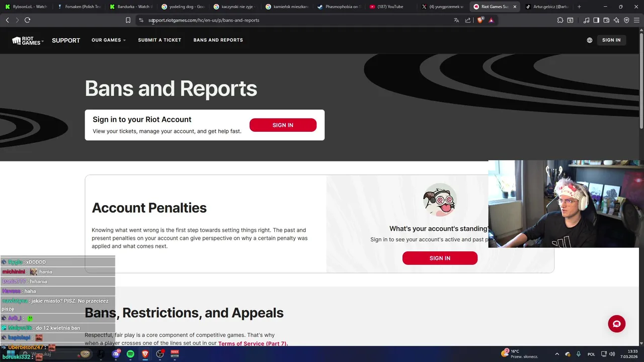
Task: Open site settings icon in address bar
Action: coord(141,20)
